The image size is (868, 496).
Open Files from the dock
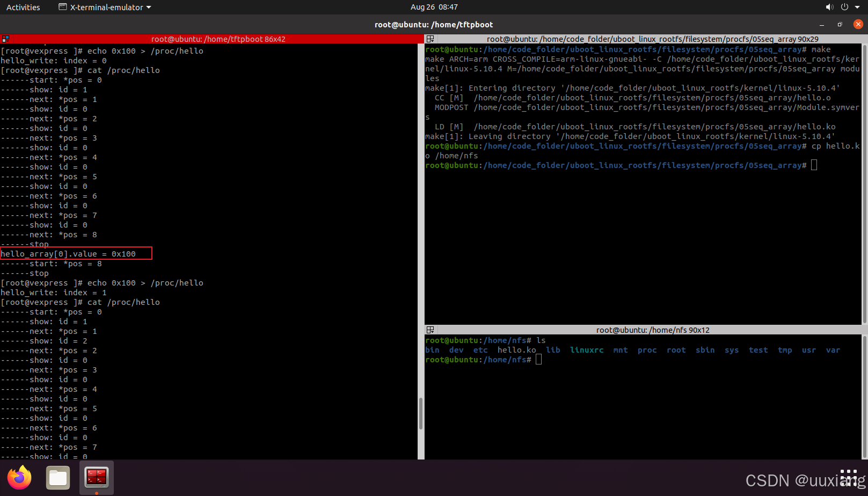58,477
